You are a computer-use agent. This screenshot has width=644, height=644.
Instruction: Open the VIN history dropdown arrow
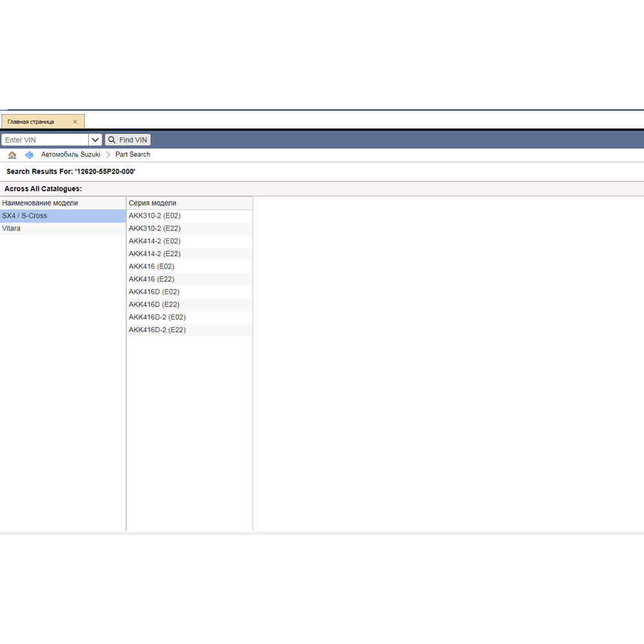[95, 140]
